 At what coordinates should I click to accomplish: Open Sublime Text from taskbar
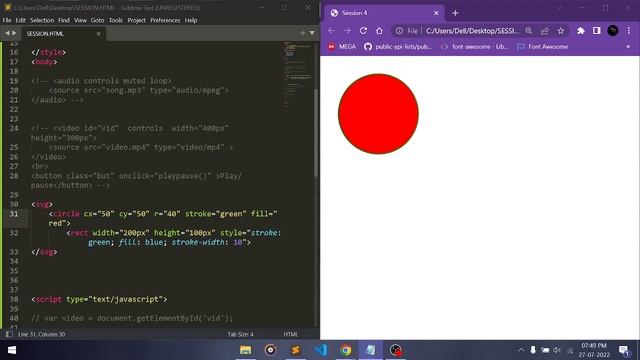(296, 350)
